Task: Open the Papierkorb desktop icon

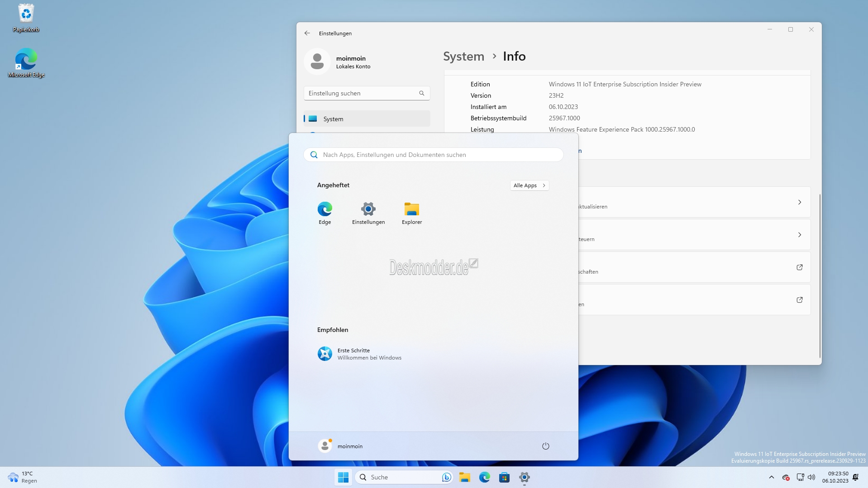Action: pos(26,18)
